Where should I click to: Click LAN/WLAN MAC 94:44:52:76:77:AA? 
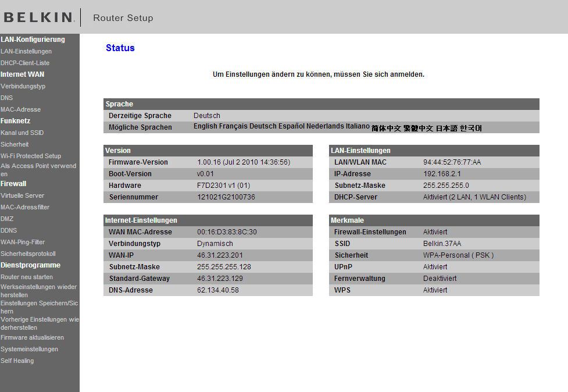[x=452, y=162]
